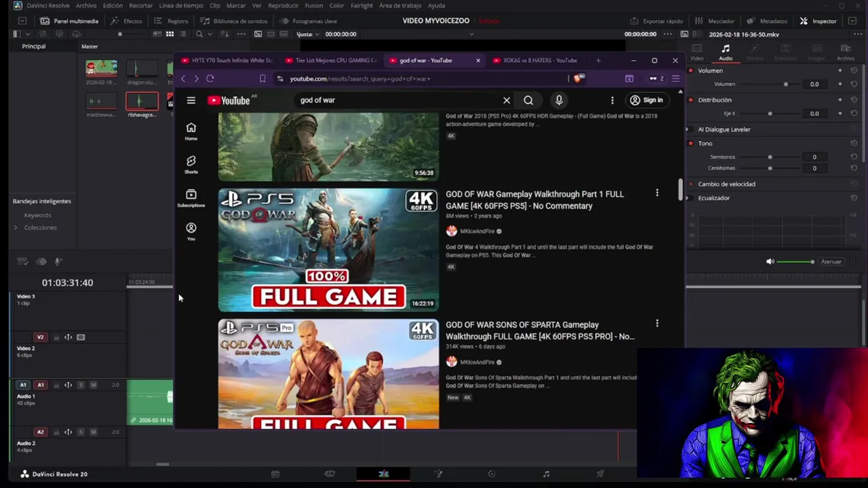
Task: Click the YouTube Sign in button
Action: tap(646, 100)
